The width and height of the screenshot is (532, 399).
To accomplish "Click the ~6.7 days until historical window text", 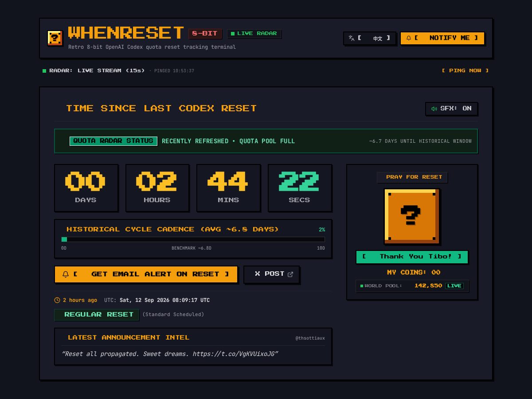I will (420, 141).
